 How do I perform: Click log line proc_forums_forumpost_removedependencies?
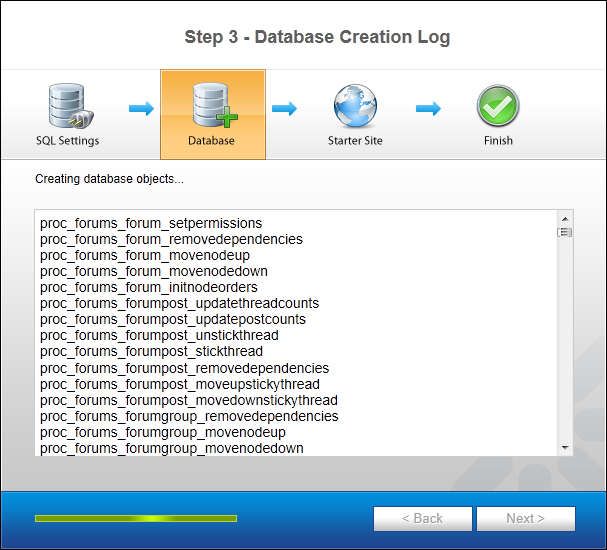184,368
